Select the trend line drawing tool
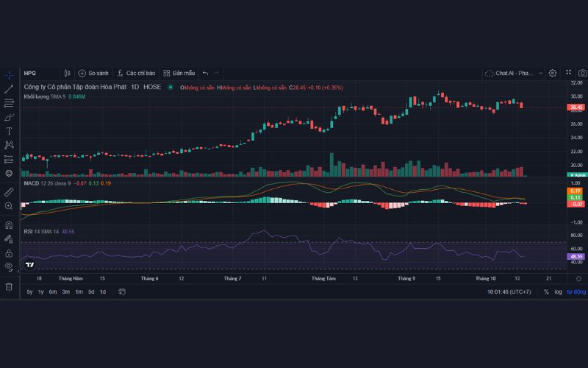This screenshot has width=588, height=368. [x=9, y=88]
